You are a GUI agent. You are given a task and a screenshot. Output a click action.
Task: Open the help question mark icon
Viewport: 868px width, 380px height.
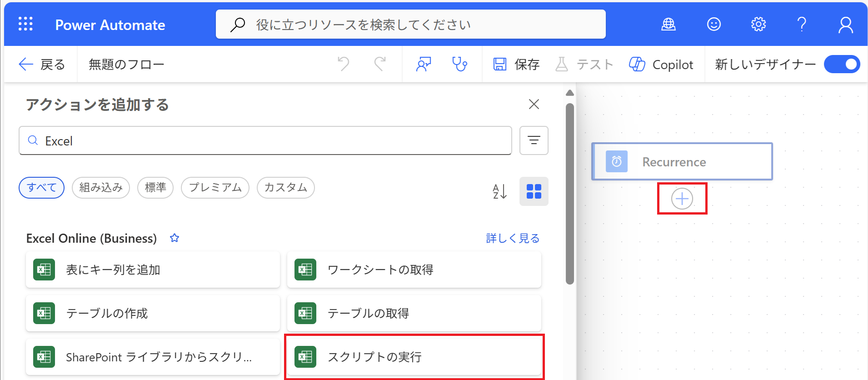tap(802, 24)
